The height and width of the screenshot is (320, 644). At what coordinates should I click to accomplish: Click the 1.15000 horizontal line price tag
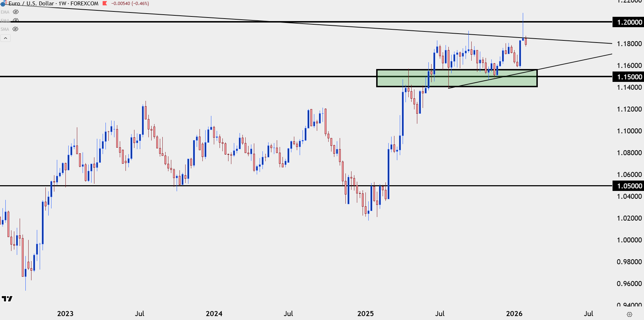[629, 77]
